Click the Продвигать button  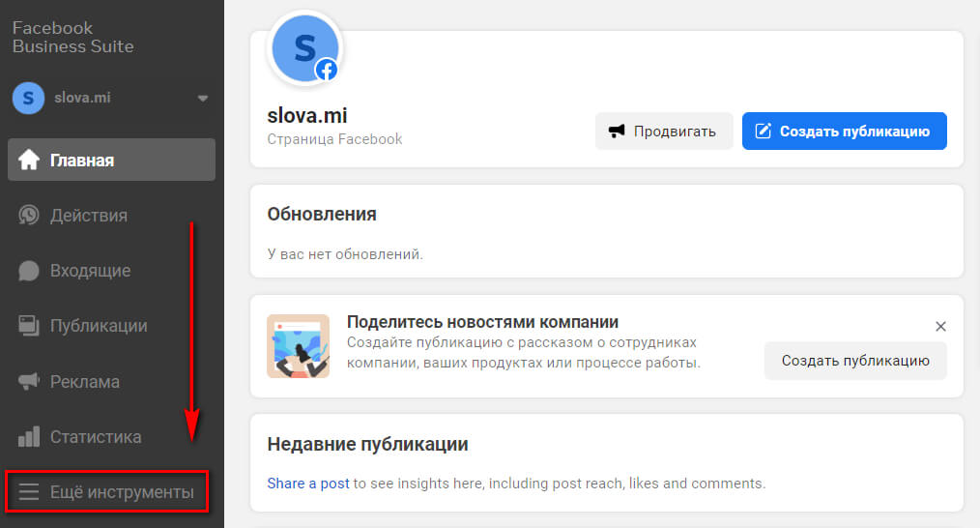click(664, 131)
